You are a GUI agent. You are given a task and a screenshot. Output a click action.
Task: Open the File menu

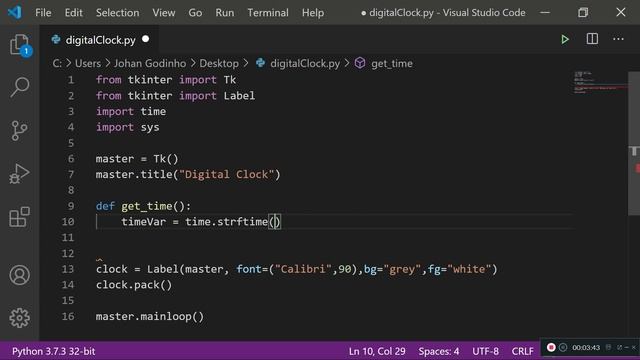(43, 13)
